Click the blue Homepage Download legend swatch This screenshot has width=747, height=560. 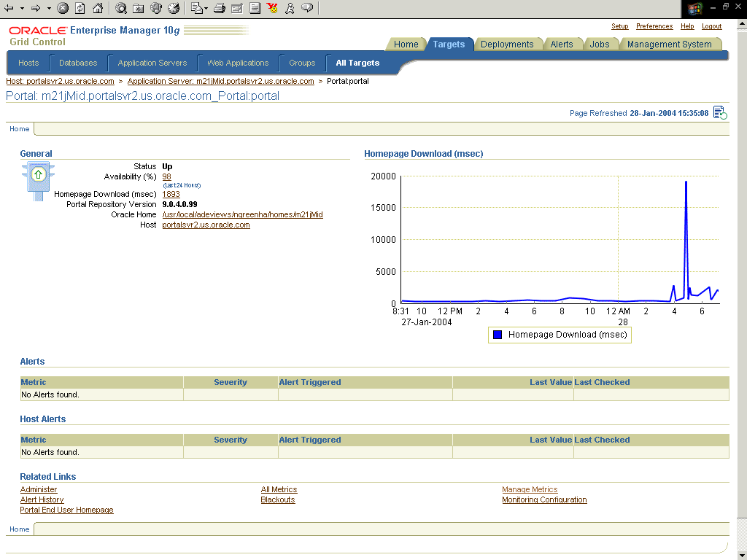pos(498,335)
